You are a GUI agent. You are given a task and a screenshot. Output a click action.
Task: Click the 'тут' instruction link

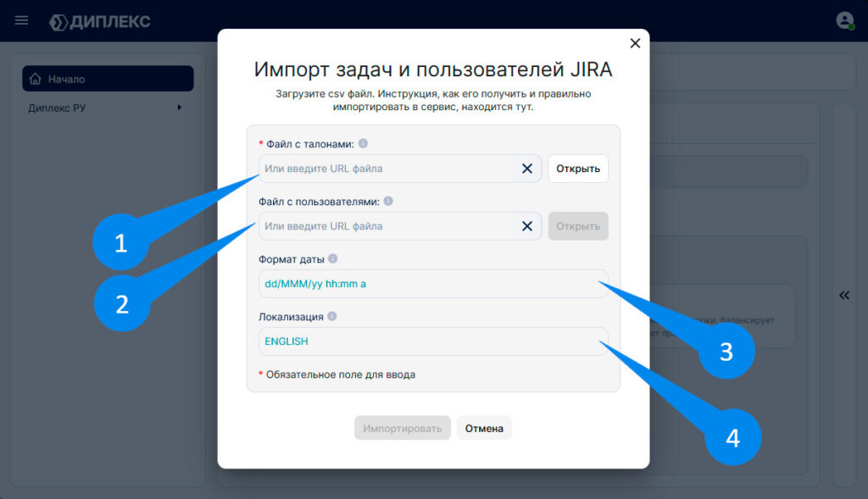[x=524, y=107]
